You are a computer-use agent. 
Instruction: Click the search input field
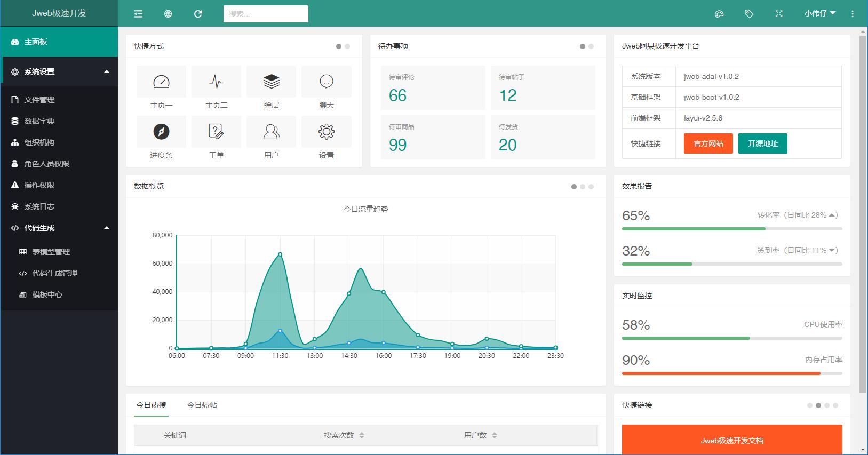click(266, 14)
